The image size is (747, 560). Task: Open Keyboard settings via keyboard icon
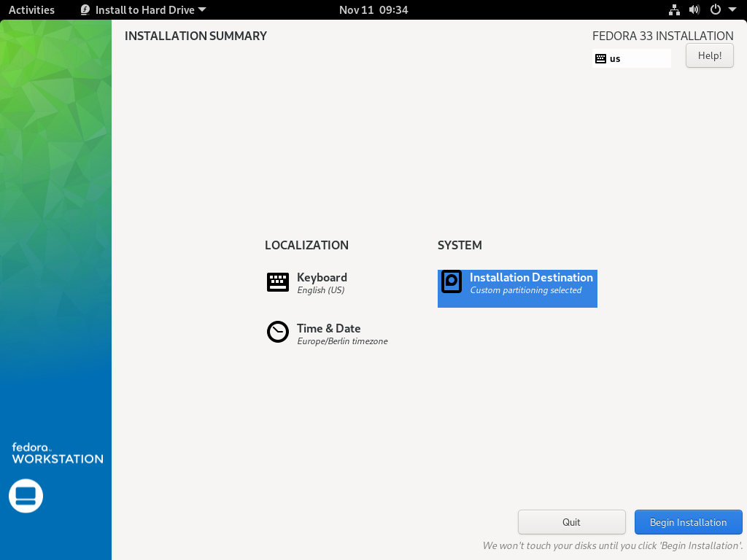pos(278,282)
